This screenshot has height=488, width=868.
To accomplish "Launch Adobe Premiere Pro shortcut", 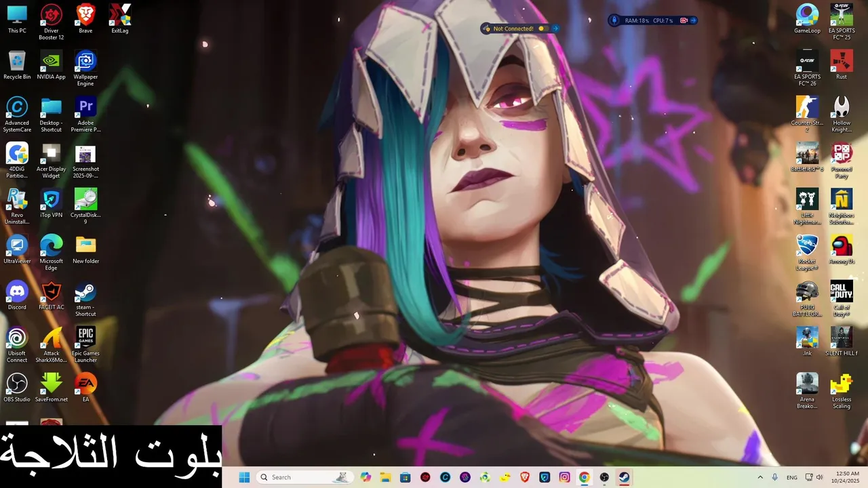I will click(x=85, y=115).
